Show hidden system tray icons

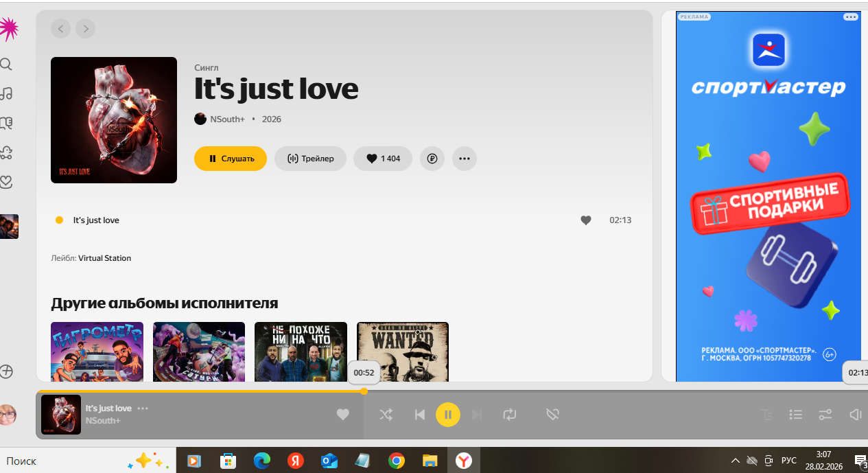coord(735,461)
